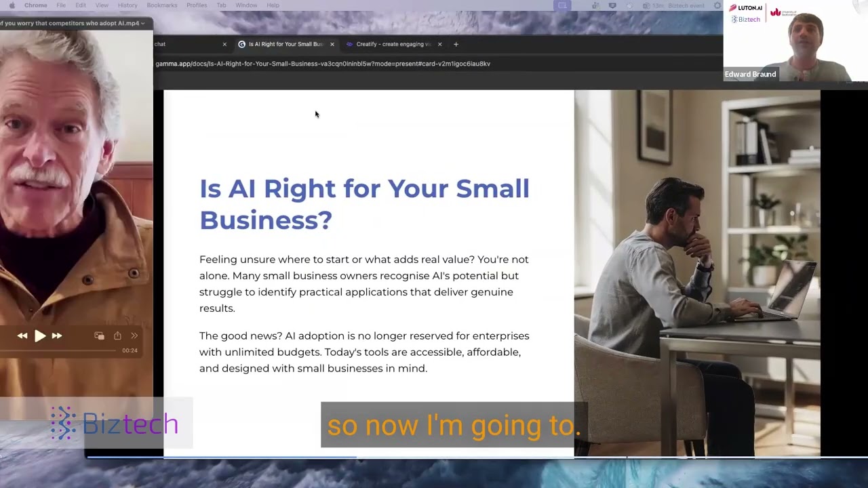The height and width of the screenshot is (488, 868).
Task: Switch to the Creatify tab
Action: (x=393, y=44)
